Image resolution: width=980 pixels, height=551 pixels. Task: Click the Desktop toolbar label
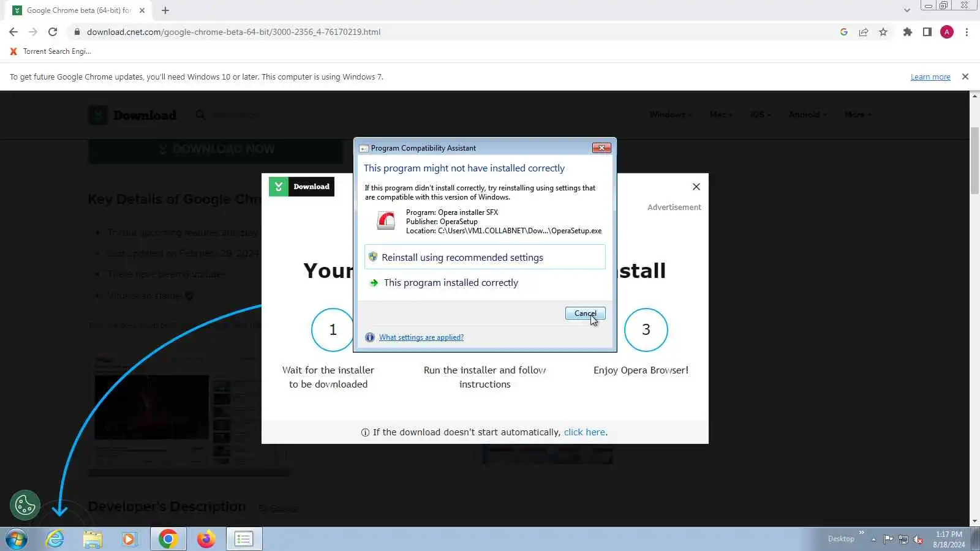841,539
